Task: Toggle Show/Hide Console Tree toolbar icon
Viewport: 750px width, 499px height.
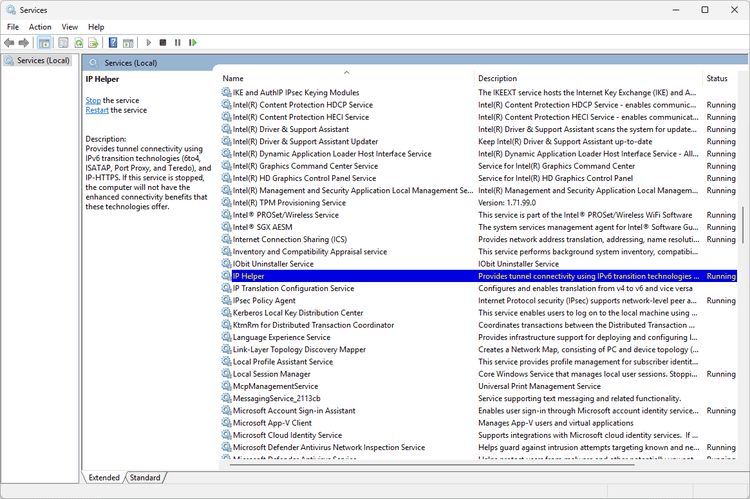Action: coord(44,43)
